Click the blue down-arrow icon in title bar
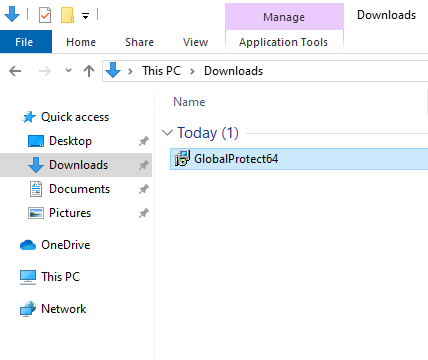Viewport: 428px width, 360px height. (12, 14)
